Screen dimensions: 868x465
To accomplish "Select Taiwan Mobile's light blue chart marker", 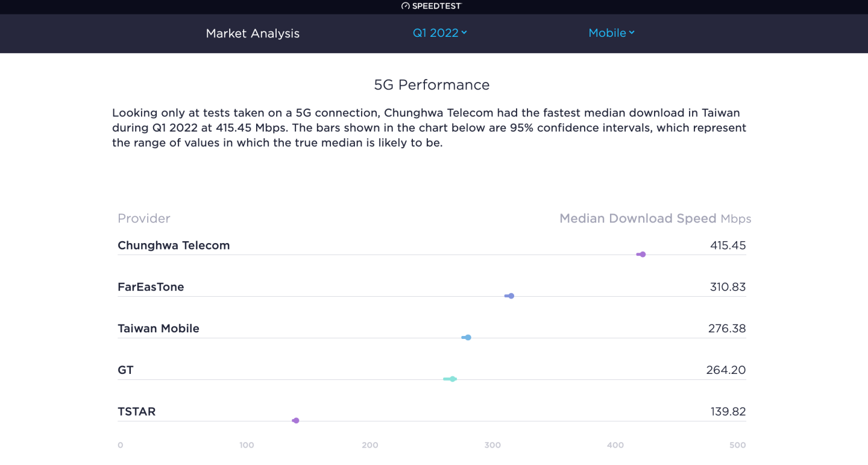I will tap(467, 337).
